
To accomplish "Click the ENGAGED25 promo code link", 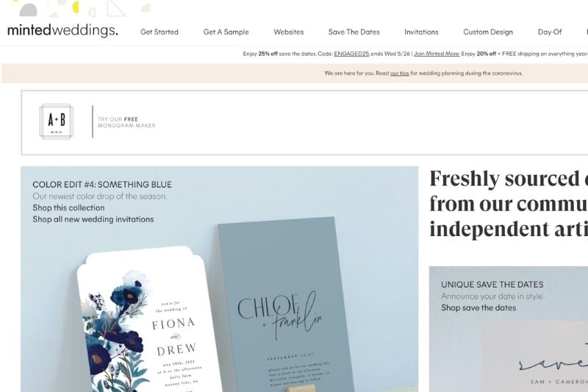I will (351, 54).
